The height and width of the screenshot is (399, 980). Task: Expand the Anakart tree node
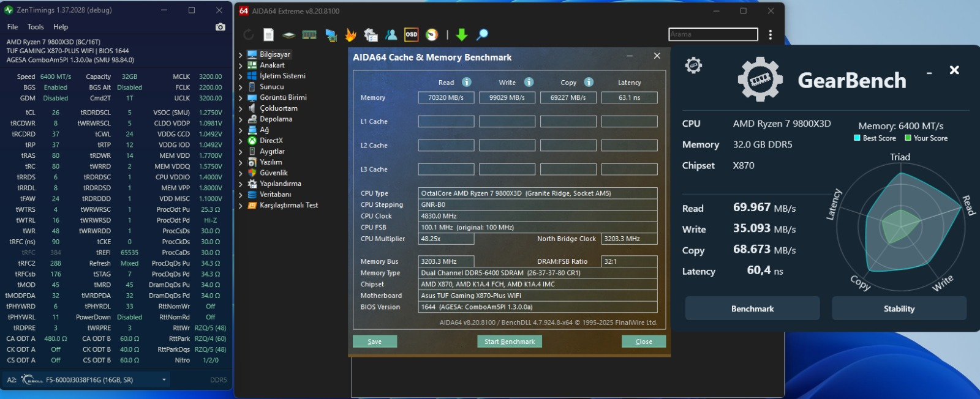[x=240, y=65]
